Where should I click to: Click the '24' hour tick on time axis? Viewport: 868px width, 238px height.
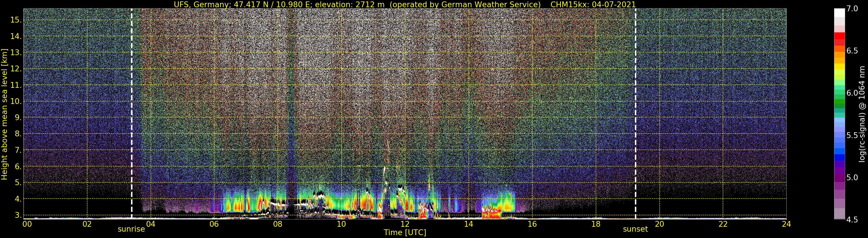786,224
